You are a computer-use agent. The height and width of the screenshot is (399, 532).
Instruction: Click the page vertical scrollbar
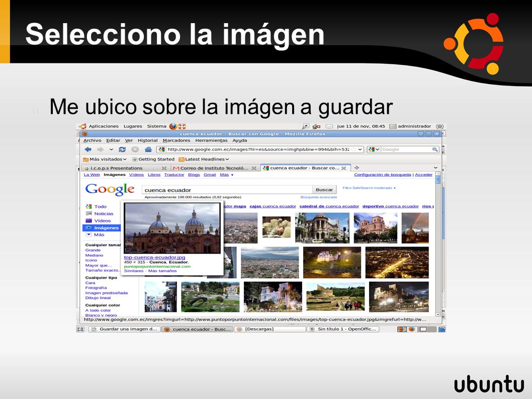click(437, 244)
